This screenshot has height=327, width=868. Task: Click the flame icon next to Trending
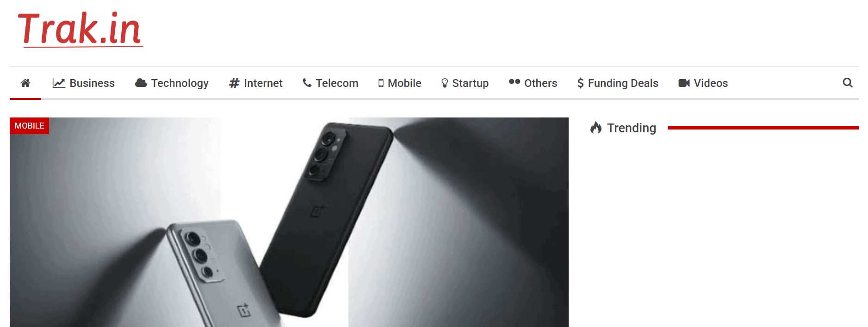(x=596, y=128)
